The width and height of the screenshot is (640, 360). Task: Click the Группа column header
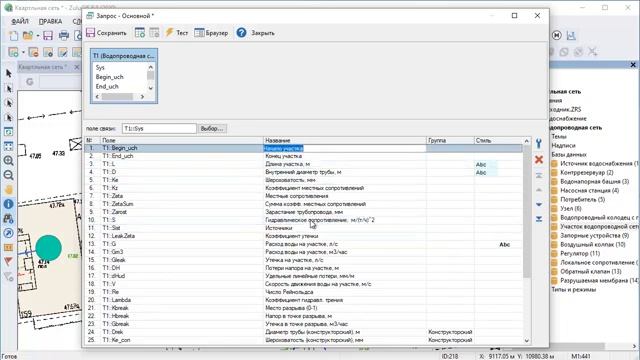coord(450,140)
